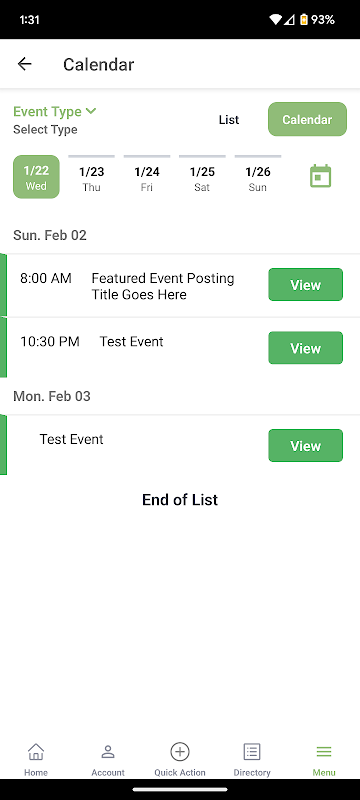Select the 1/26 Sun date tab

coord(258,177)
